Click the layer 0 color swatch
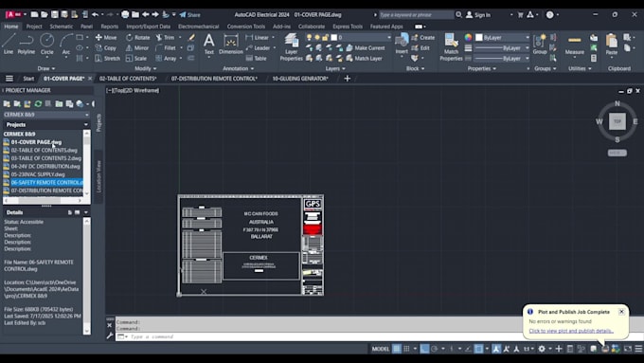Viewport: 644px width, 363px height. (x=334, y=37)
